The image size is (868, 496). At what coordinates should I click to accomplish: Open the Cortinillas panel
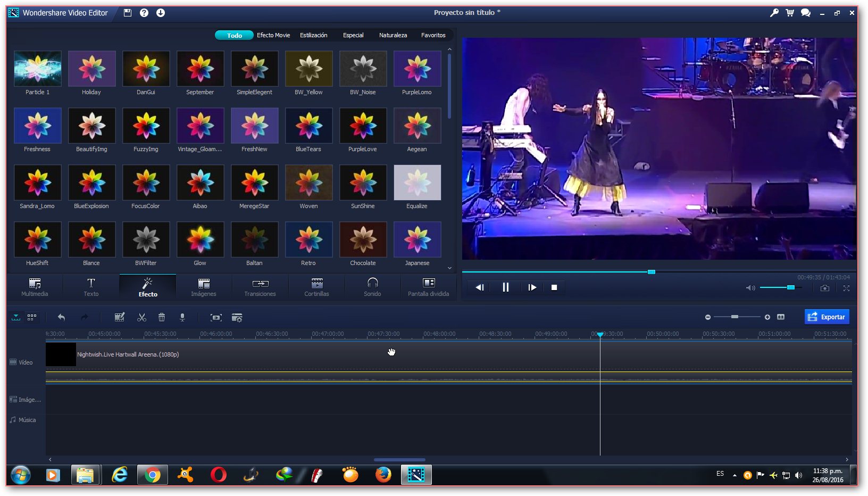click(316, 287)
